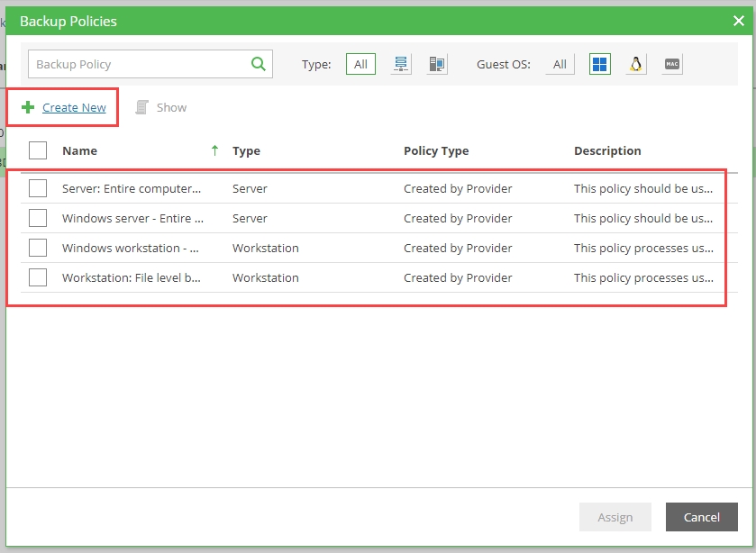This screenshot has height=553, width=756.
Task: Click the Show document icon
Action: click(142, 107)
